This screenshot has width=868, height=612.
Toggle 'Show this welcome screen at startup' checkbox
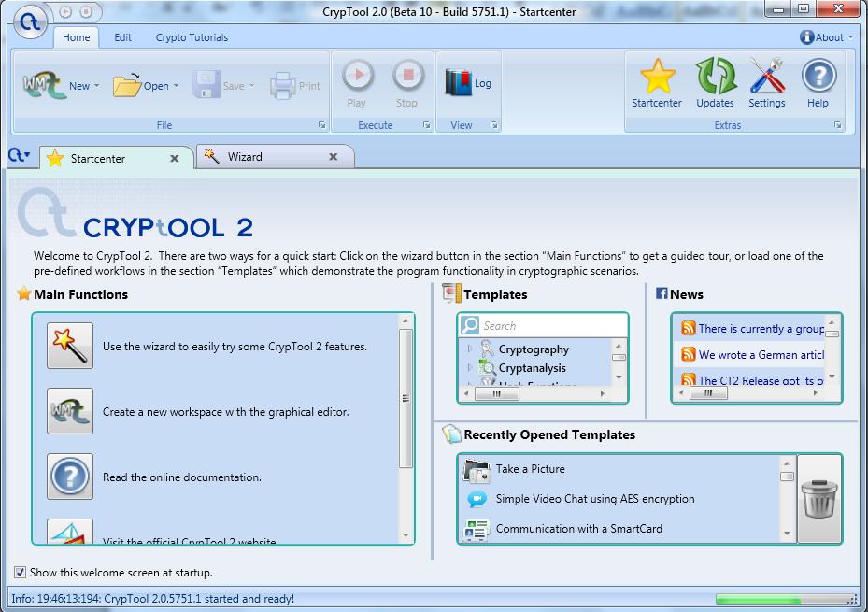20,572
